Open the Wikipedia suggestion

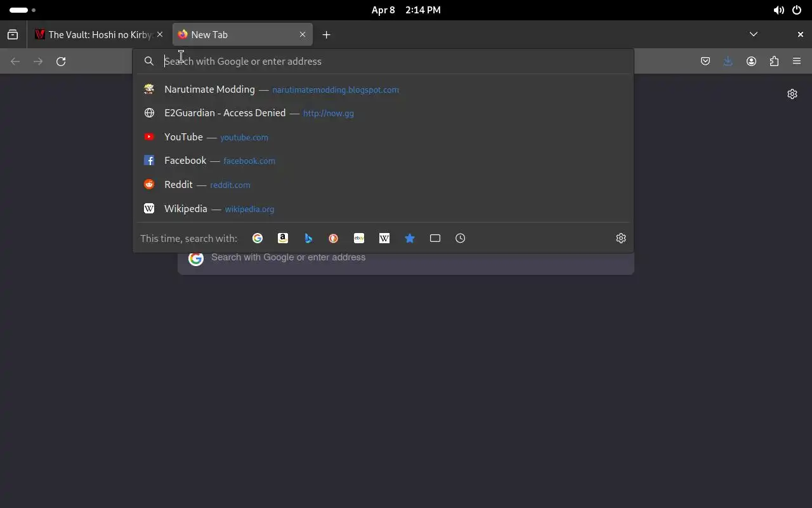[x=383, y=209]
